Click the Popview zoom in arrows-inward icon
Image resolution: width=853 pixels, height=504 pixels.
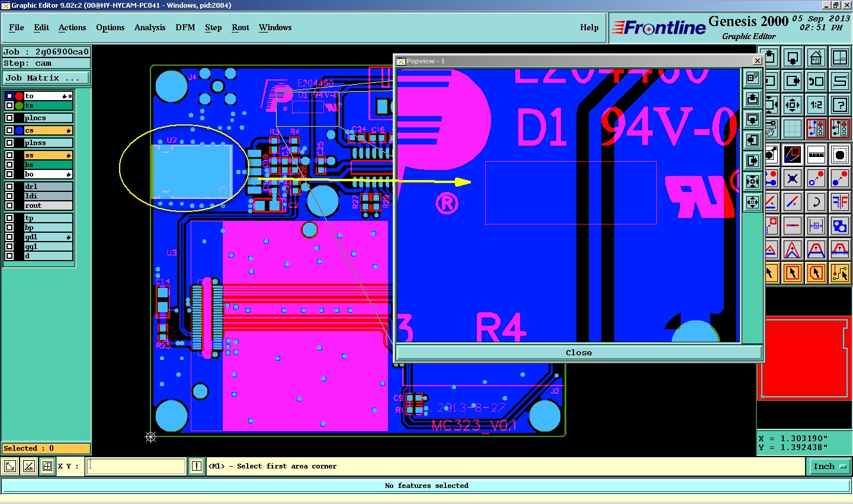point(753,181)
